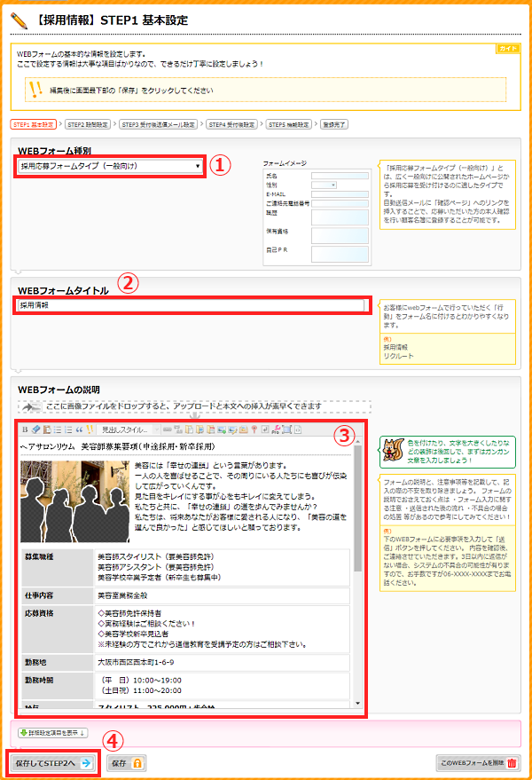Viewport: 532px width, 780px height.
Task: Click the folder with red calendar icon
Action: (x=211, y=429)
